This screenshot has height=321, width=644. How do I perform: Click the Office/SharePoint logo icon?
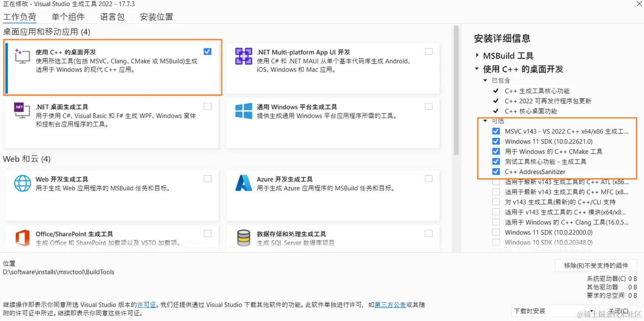click(x=22, y=238)
